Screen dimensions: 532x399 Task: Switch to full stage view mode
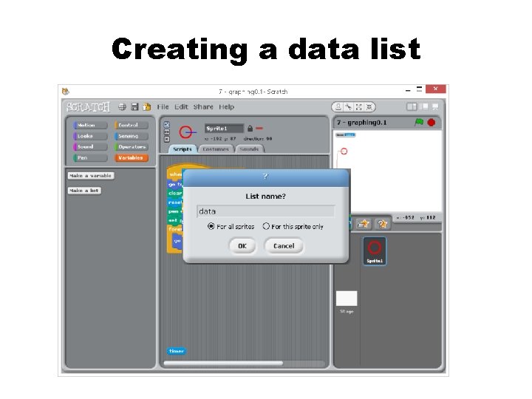[424, 107]
